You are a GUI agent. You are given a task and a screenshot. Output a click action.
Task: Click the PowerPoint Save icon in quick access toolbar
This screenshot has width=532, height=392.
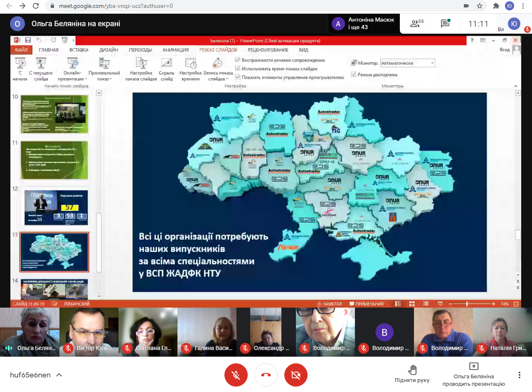[28, 40]
